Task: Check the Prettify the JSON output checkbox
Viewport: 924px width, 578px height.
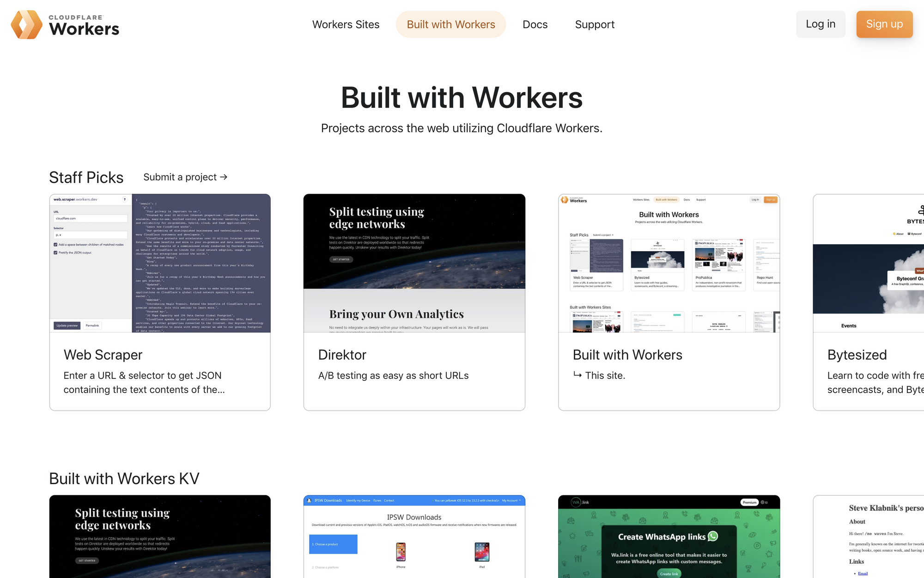Action: pos(55,252)
